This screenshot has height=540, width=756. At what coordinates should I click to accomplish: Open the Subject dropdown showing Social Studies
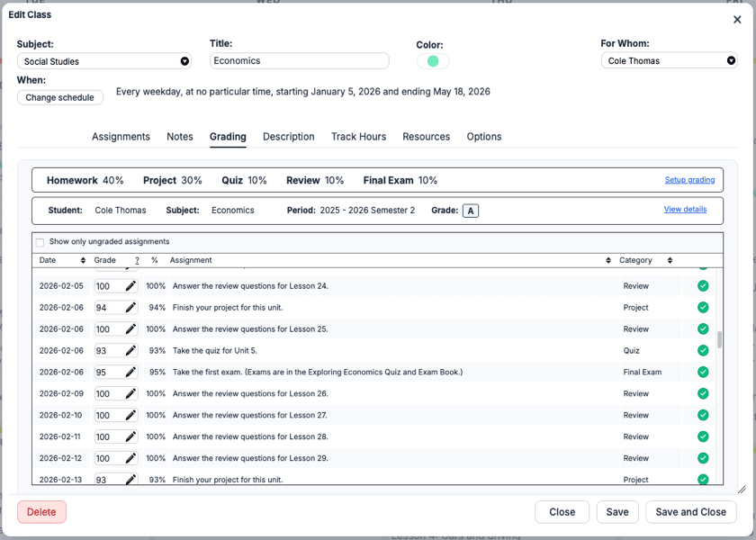(104, 61)
